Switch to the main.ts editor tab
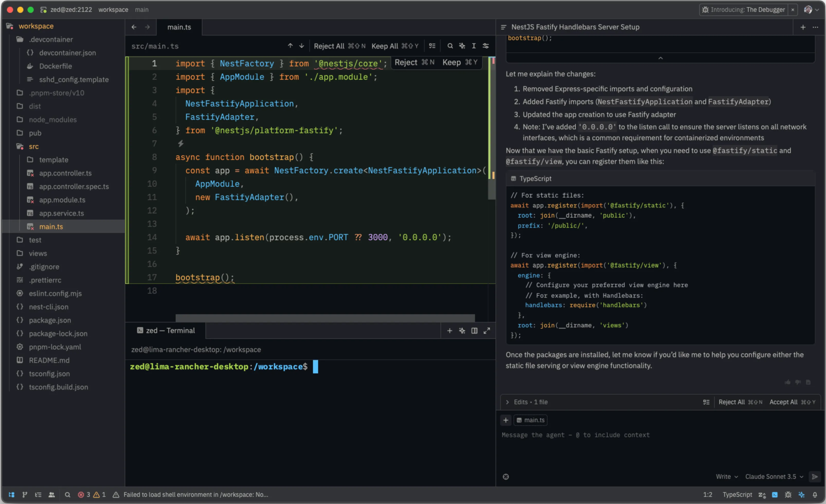The height and width of the screenshot is (504, 826). click(x=179, y=27)
